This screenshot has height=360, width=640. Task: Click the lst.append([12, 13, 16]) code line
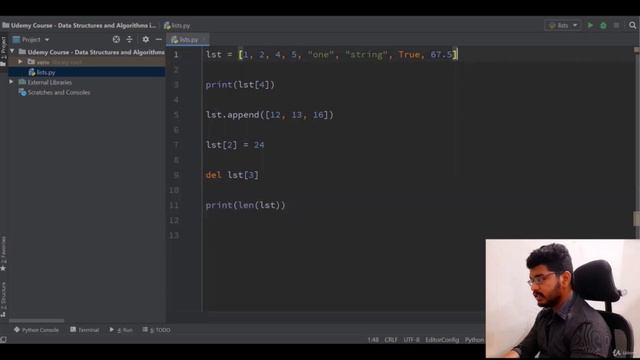click(269, 115)
